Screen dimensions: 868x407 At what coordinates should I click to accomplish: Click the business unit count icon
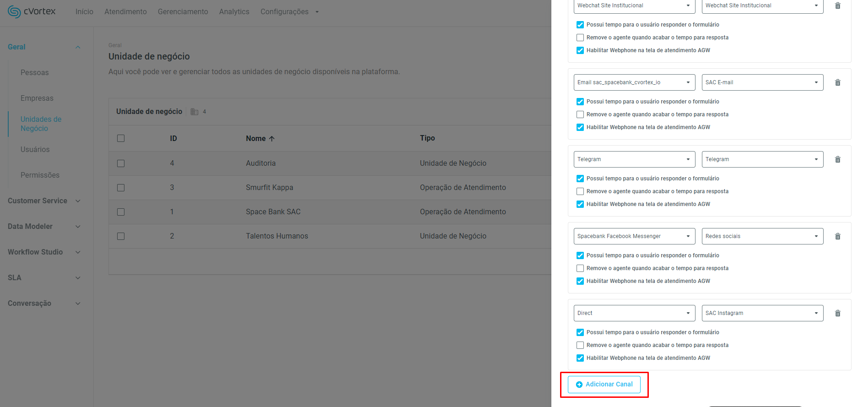point(194,112)
